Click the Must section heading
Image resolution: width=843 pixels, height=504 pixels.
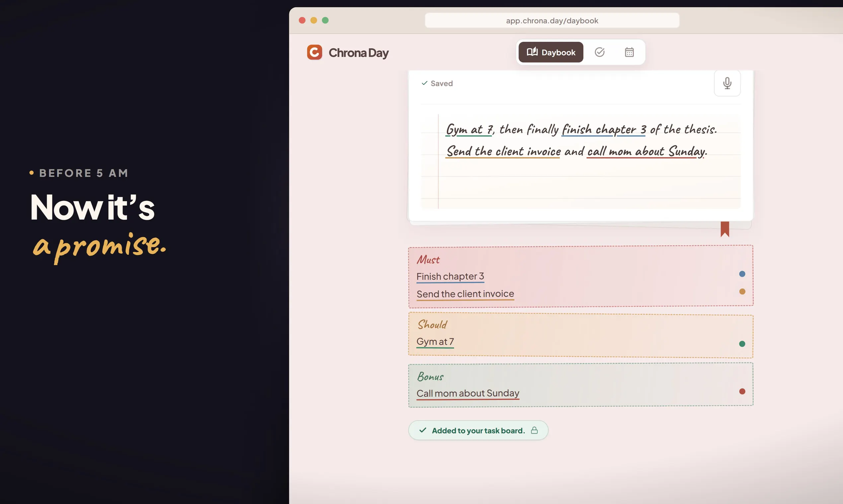pos(428,260)
